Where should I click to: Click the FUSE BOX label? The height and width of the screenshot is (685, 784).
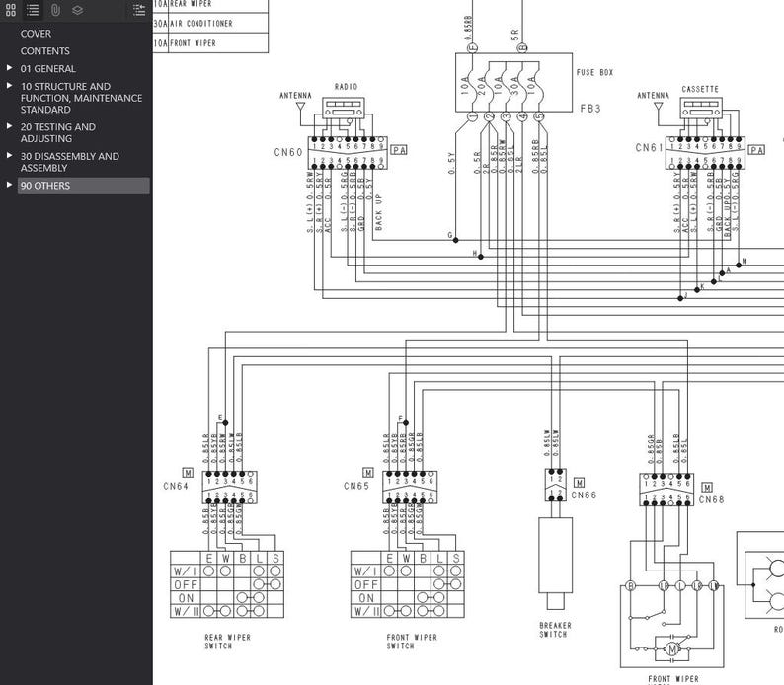click(x=594, y=72)
